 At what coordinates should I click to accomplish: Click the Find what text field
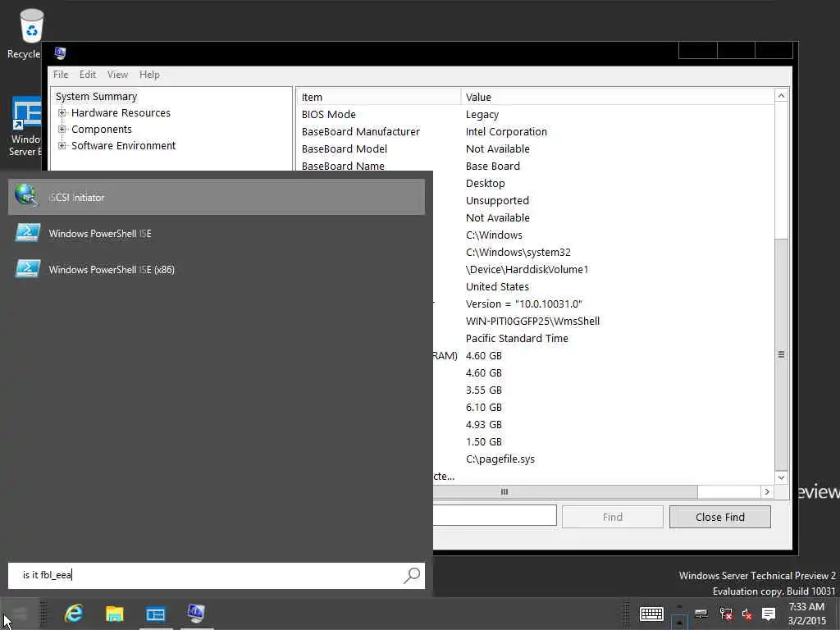[495, 515]
